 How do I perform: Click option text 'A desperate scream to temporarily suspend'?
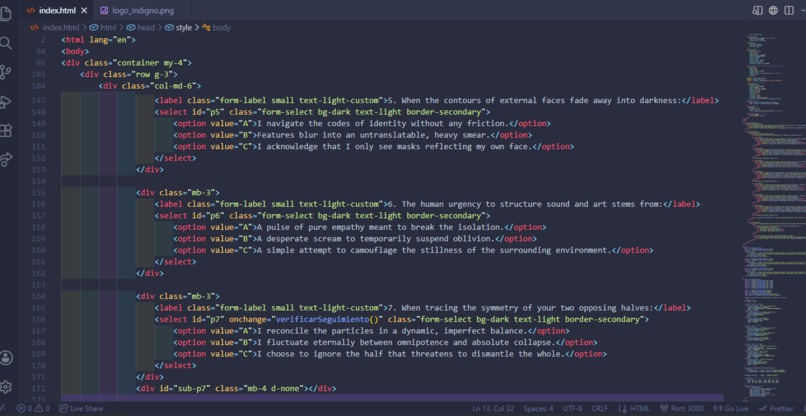point(377,239)
